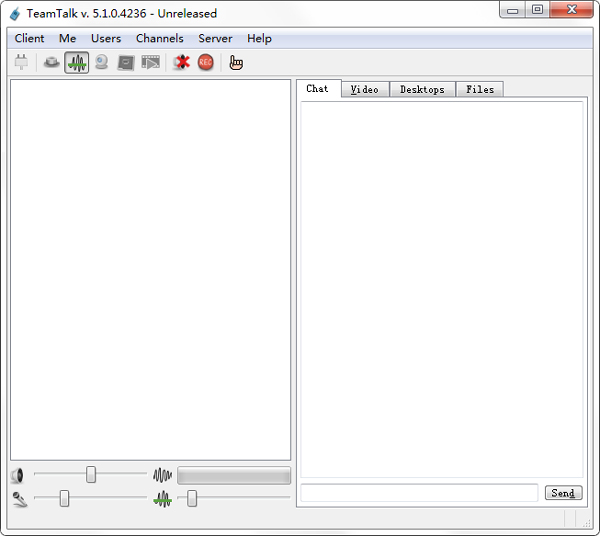
Task: Open the Server menu
Action: click(x=215, y=38)
